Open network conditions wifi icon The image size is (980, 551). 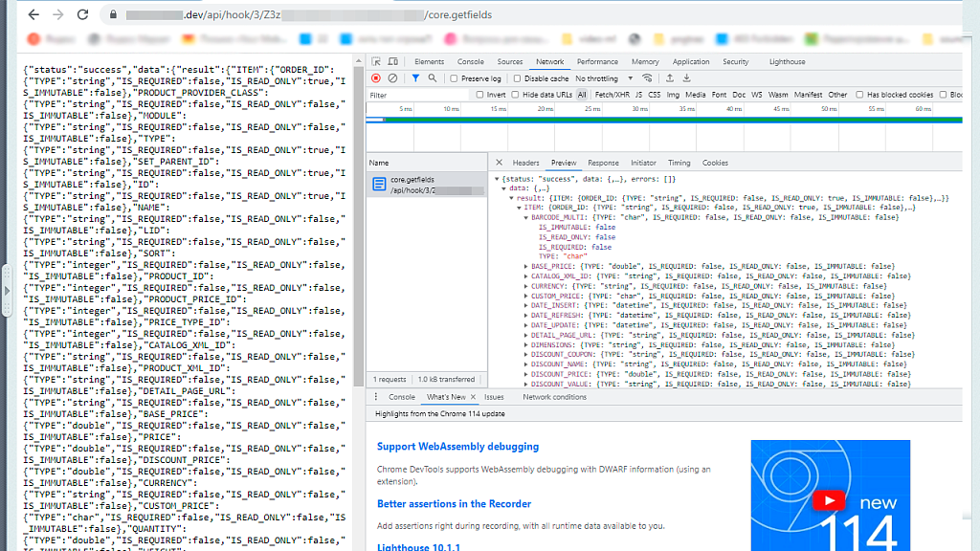(x=647, y=78)
